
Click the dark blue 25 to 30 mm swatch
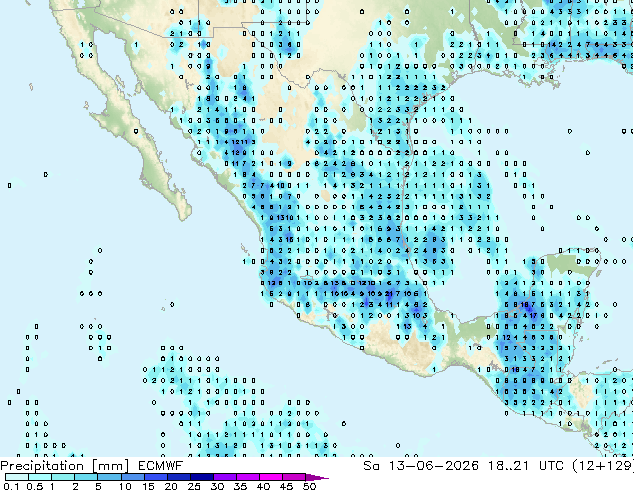tap(201, 477)
